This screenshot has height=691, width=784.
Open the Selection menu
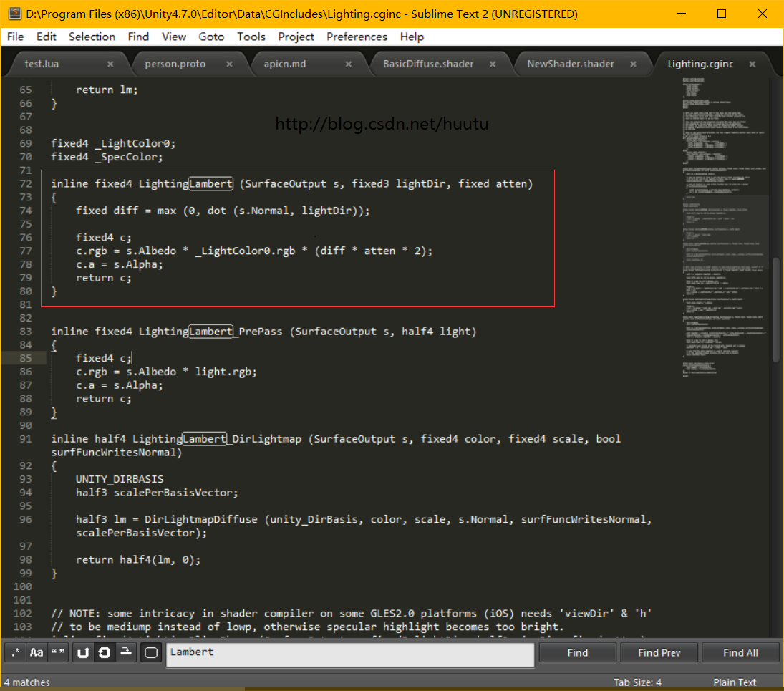click(92, 37)
